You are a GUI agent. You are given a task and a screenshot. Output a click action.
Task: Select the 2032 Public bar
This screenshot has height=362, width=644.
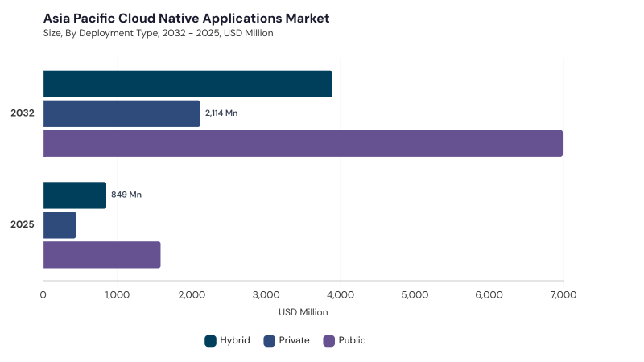point(303,143)
